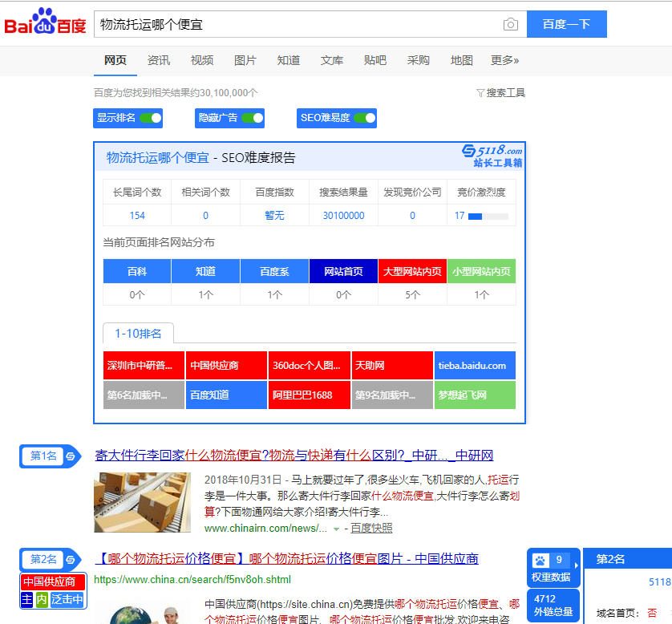Click the 第6名加载中... ranking cell

click(x=144, y=395)
